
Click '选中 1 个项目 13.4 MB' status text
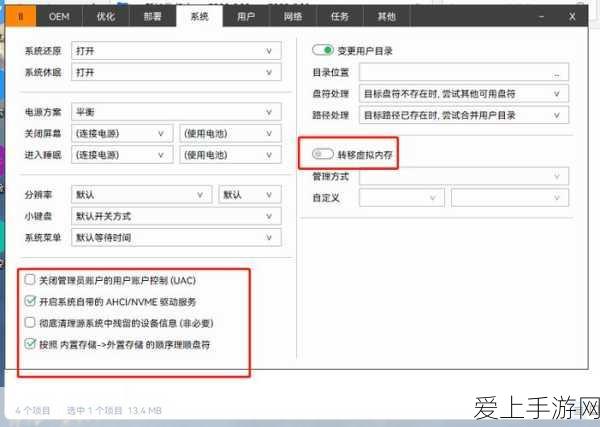click(x=114, y=411)
